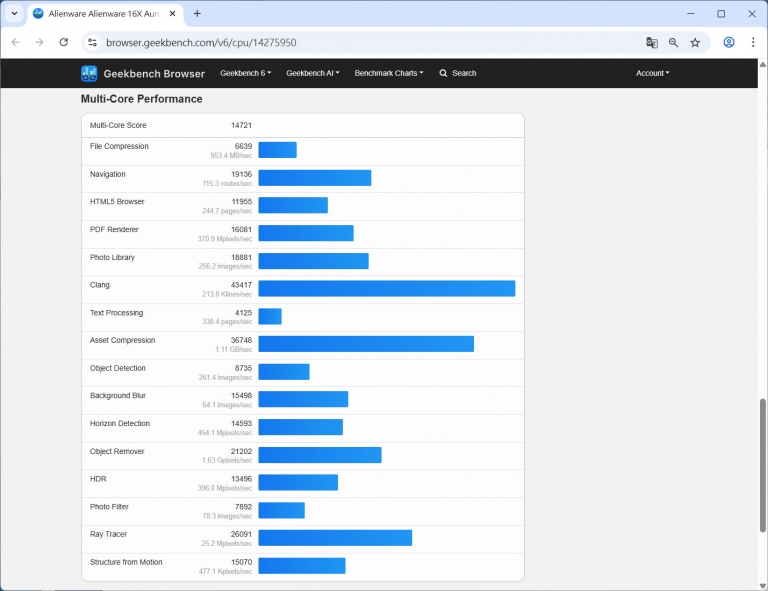Open the Chrome three-dot menu
The image size is (768, 591).
point(753,43)
